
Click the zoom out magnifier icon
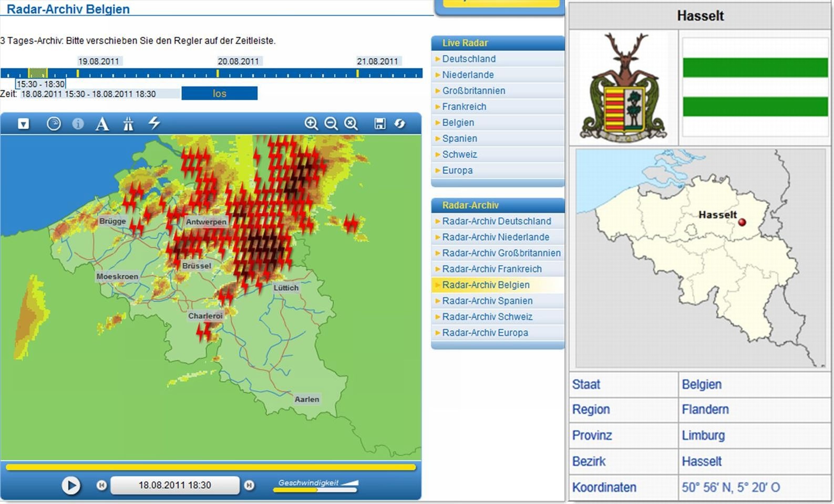(x=331, y=123)
